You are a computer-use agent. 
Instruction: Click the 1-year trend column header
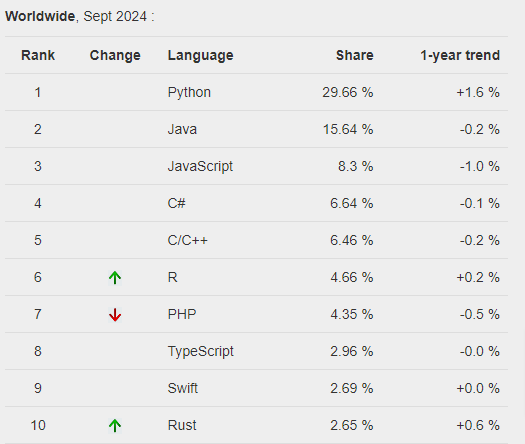click(x=460, y=56)
